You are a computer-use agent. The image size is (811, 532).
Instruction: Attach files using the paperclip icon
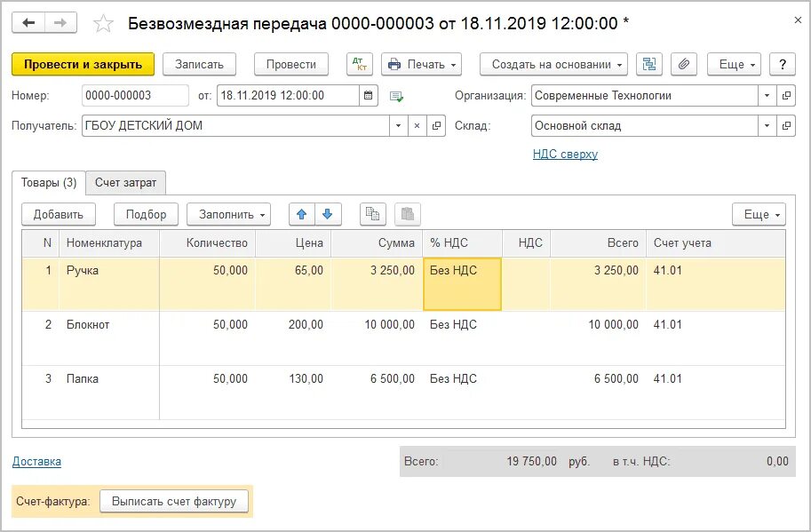(684, 64)
